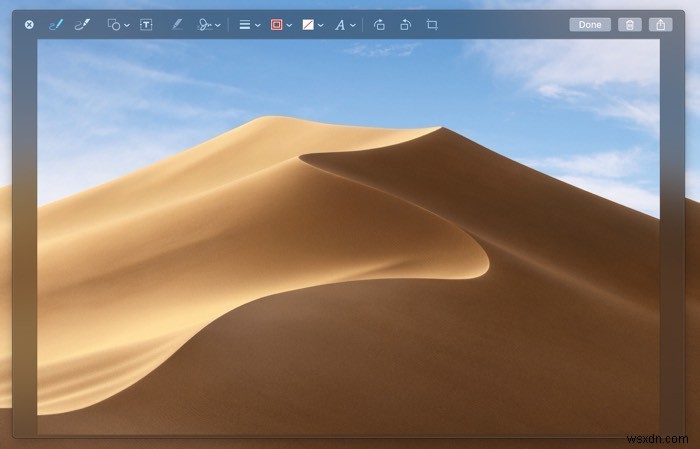
Task: Close the markup preview window
Action: click(x=29, y=25)
